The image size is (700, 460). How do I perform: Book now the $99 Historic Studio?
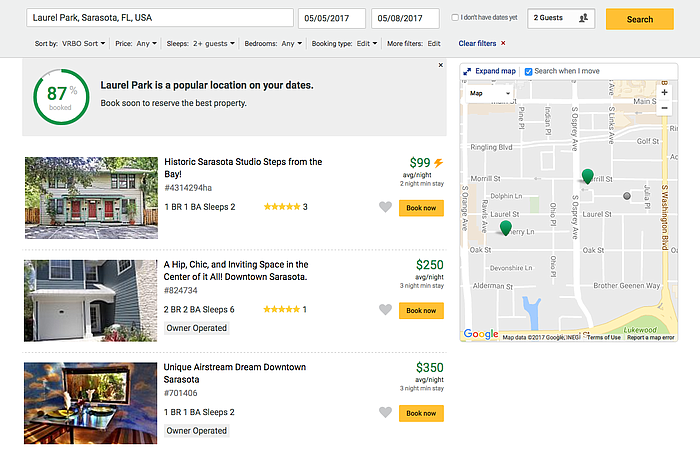pyautogui.click(x=421, y=208)
